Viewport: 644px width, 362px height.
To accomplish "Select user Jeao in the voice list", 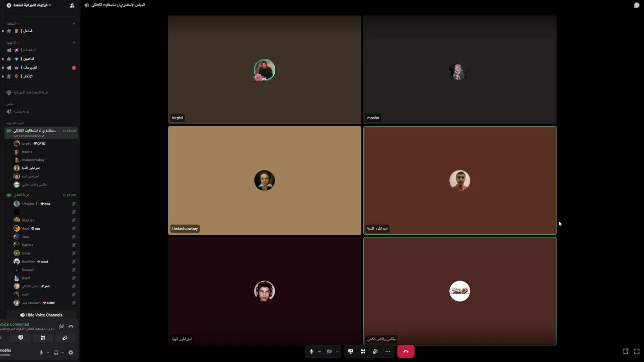I will point(44,237).
